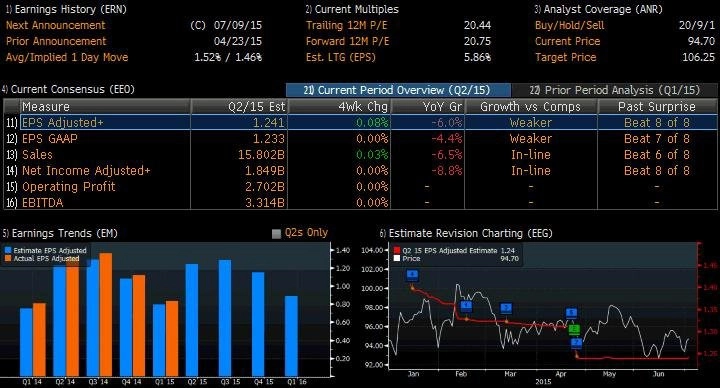Open Earnings History (ERN) section
The image size is (720, 388).
66,9
